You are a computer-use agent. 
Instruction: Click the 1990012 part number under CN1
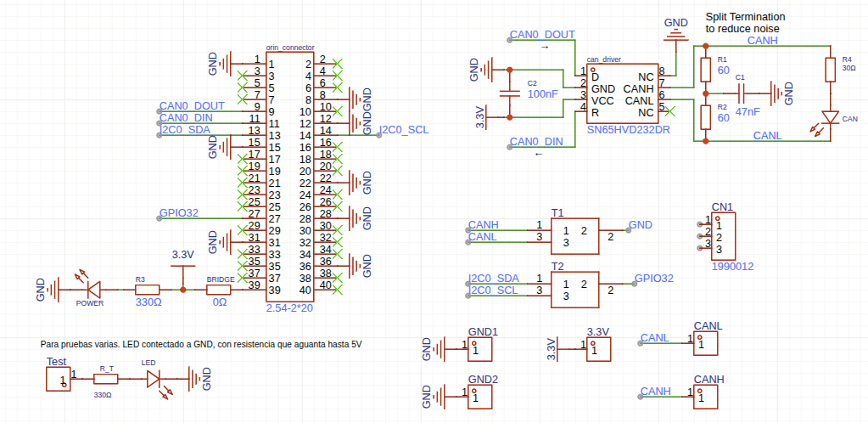tap(732, 267)
